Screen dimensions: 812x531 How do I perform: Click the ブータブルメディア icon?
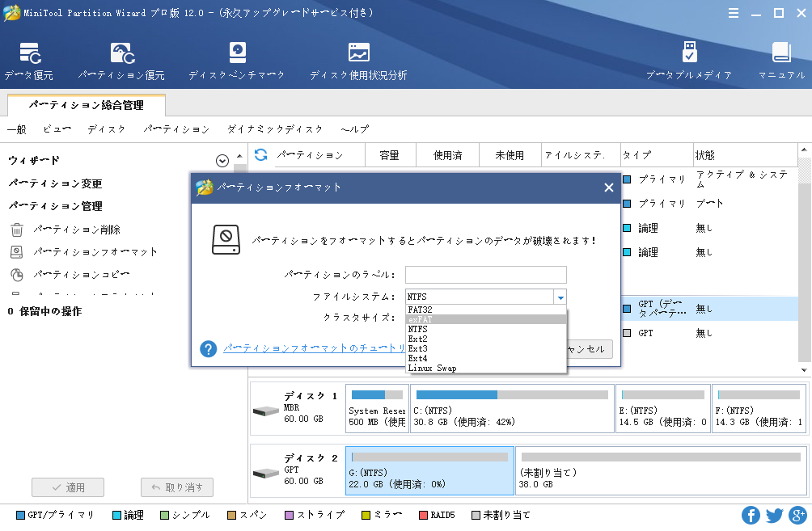(688, 61)
